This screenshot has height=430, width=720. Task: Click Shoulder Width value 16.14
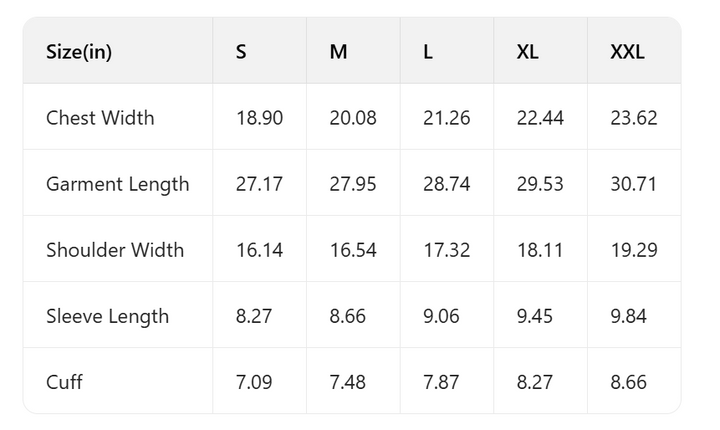pyautogui.click(x=259, y=250)
